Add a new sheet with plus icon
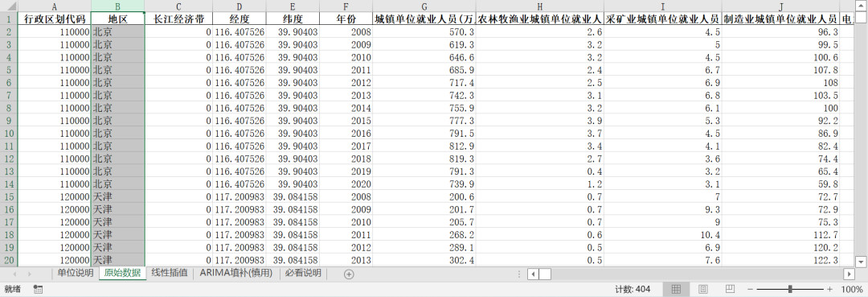 point(349,274)
